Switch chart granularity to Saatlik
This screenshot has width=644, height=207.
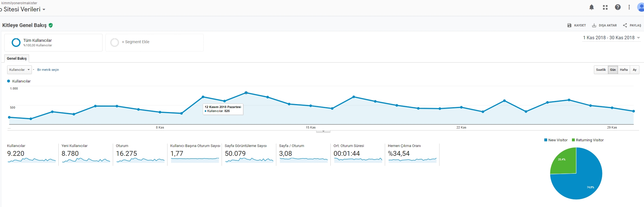coord(601,70)
